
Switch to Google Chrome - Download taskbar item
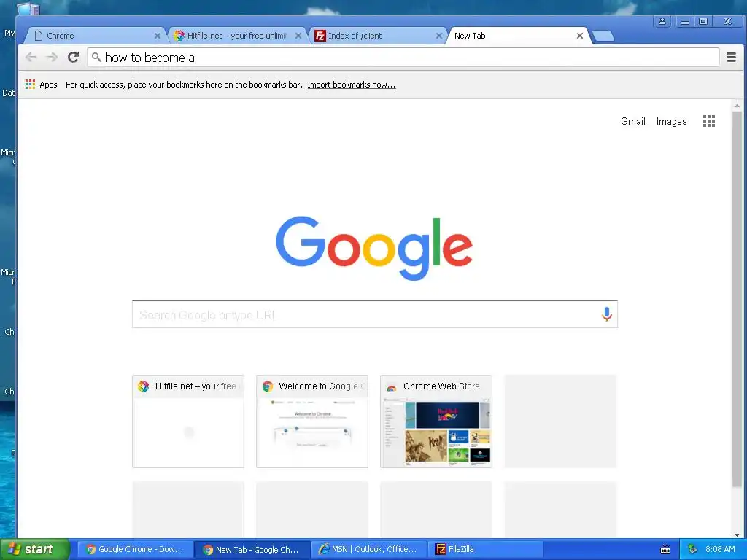tap(135, 550)
